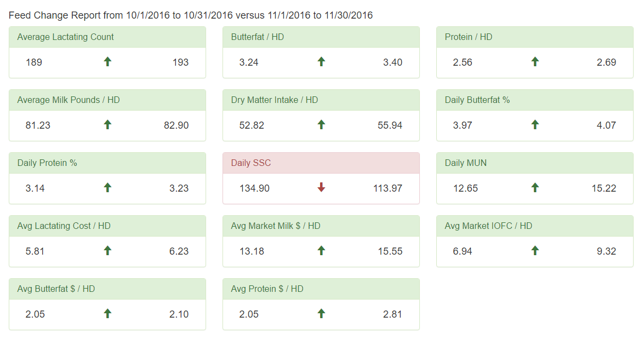Click the Avg Market Milk $ / HD header
This screenshot has height=345, width=644.
321,226
